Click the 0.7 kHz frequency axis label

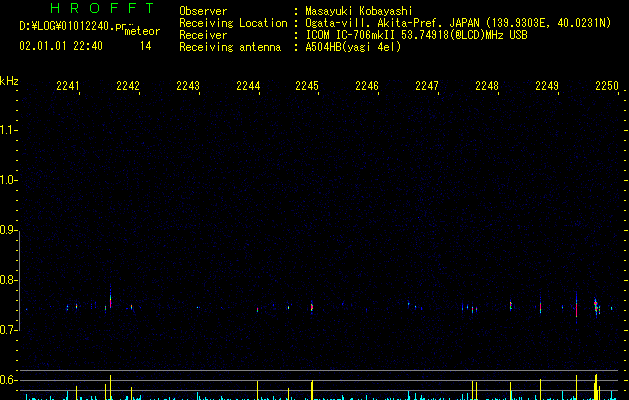8,330
